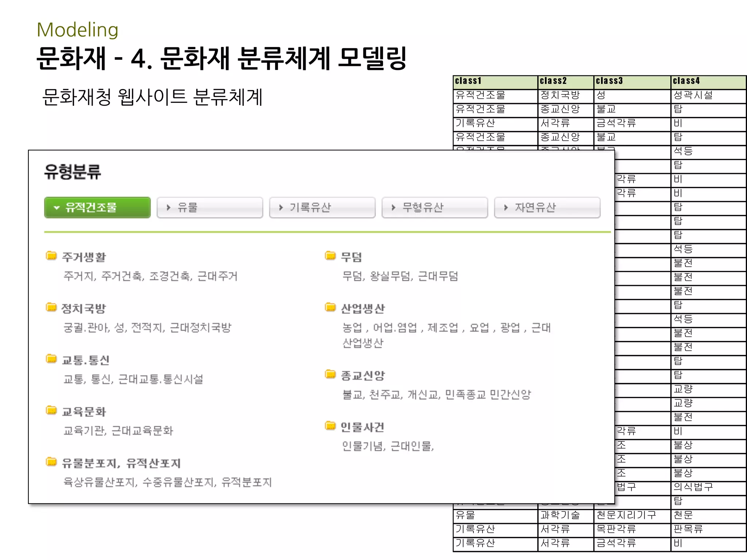Click the subcategory text 궁궐.관아, 성, 전적지, 근대정치국방
This screenshot has height=560, width=747.
[147, 327]
